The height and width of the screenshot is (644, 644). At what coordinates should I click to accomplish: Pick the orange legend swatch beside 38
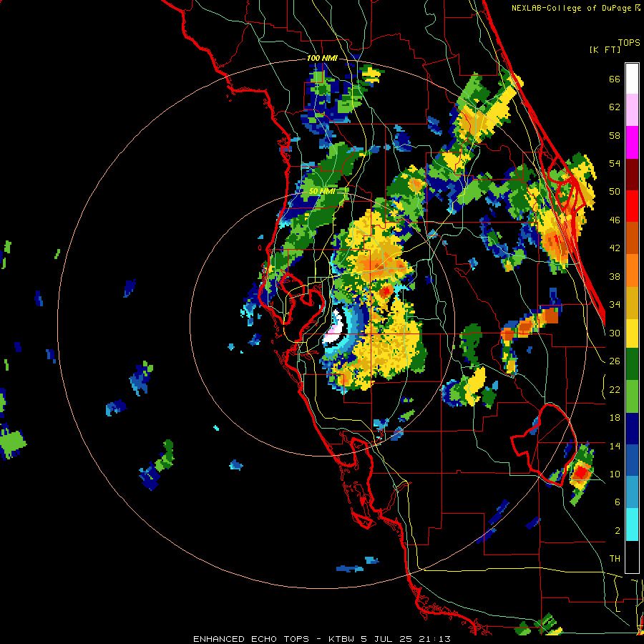click(632, 270)
